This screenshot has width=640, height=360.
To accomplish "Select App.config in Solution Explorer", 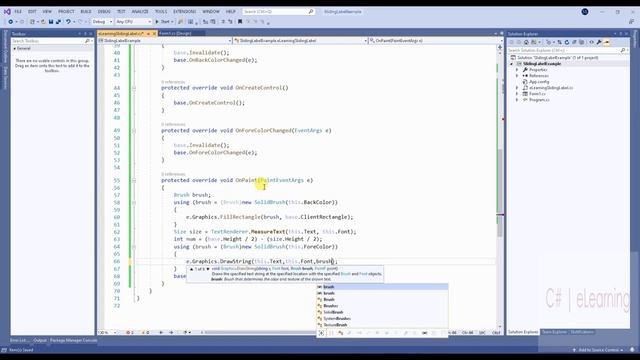I will click(539, 82).
